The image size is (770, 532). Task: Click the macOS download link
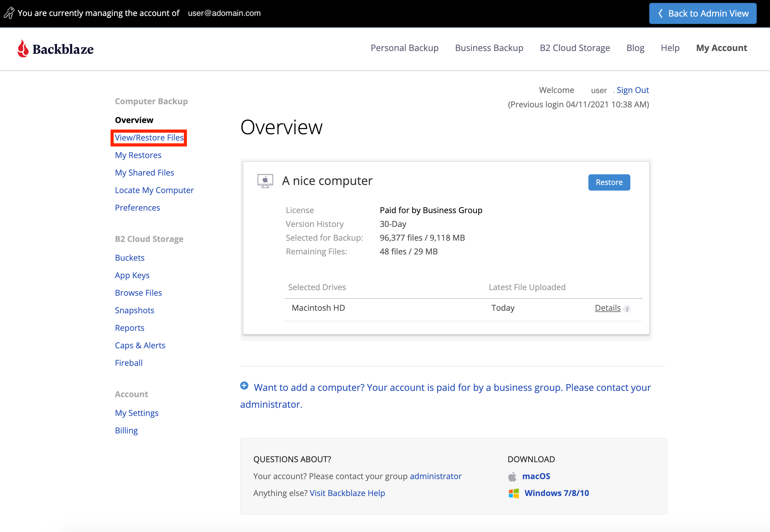536,476
